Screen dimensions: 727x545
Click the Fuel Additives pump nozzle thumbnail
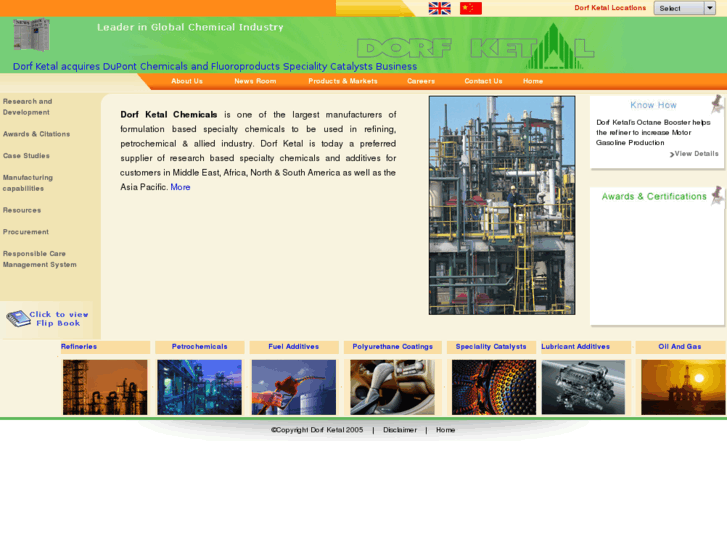point(294,387)
